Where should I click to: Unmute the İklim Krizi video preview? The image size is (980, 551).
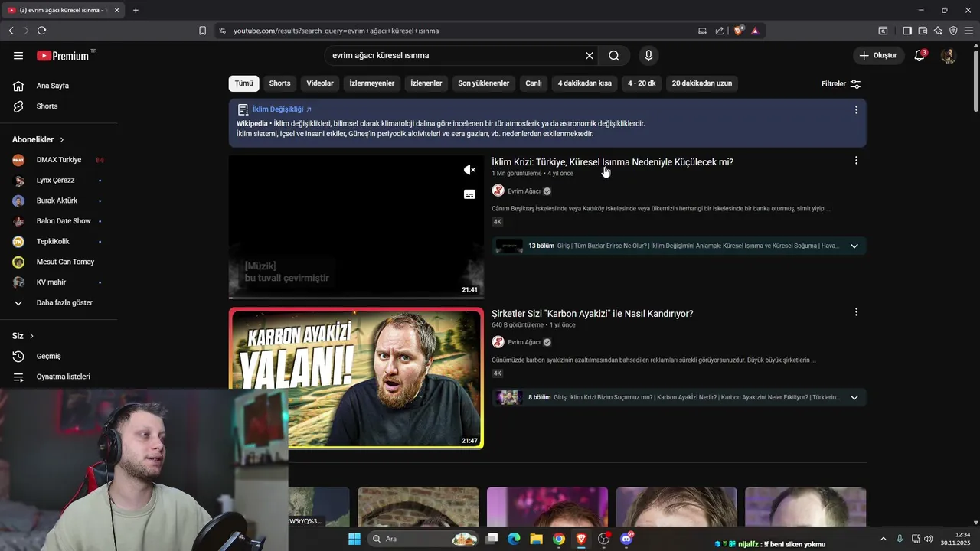click(469, 170)
